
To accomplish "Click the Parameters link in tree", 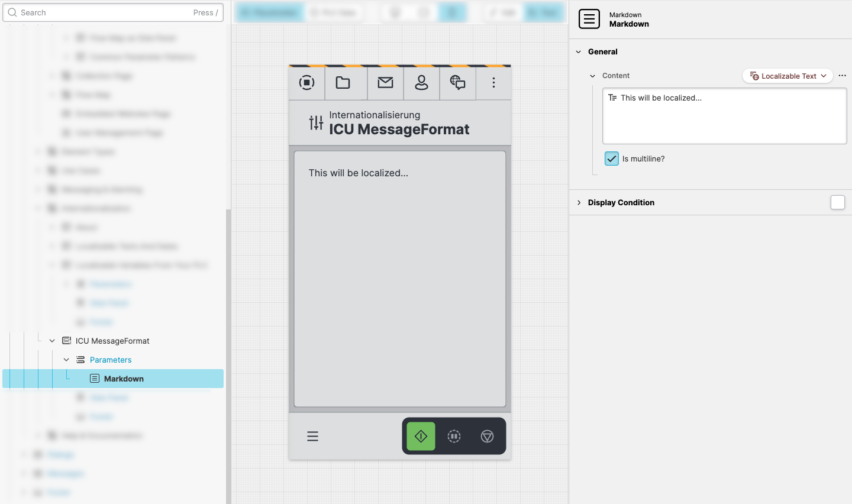I will (111, 360).
